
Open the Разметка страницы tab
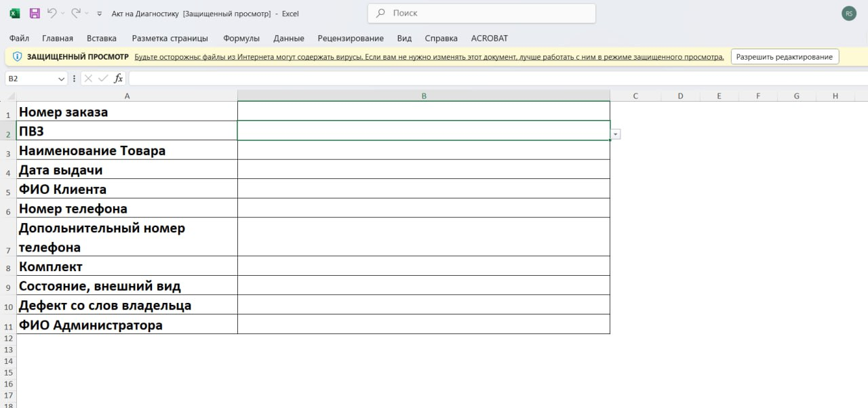click(x=170, y=38)
